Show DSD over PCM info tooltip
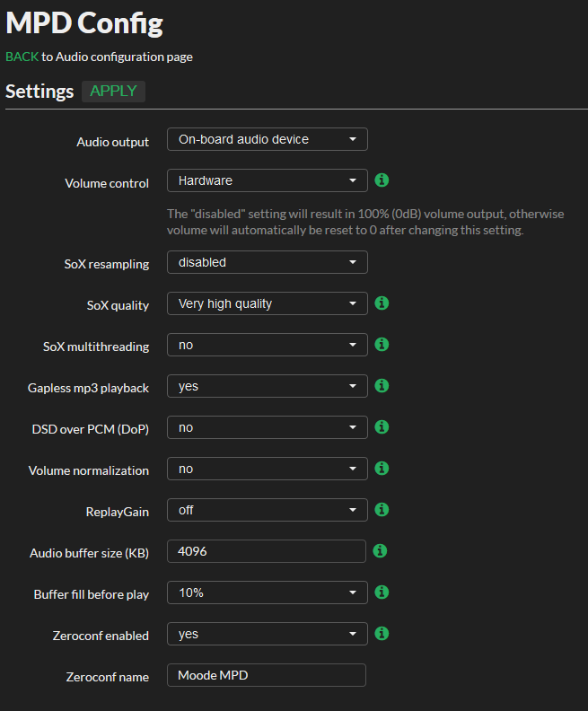This screenshot has height=711, width=588. (x=382, y=426)
